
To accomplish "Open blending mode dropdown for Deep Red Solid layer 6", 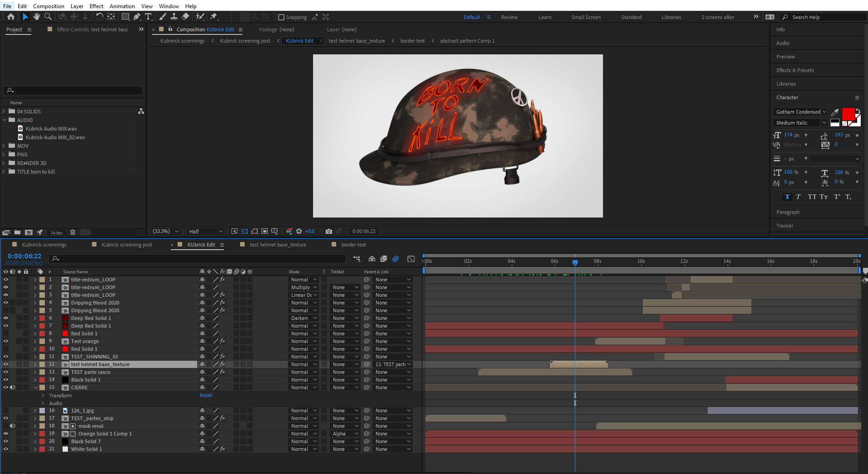I will (x=304, y=318).
